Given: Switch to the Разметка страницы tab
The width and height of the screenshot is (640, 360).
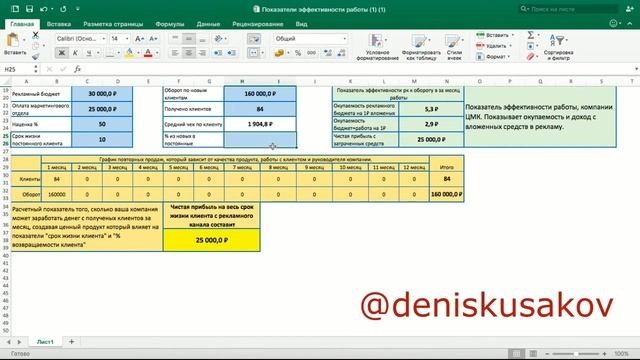Looking at the screenshot, I should pyautogui.click(x=113, y=24).
